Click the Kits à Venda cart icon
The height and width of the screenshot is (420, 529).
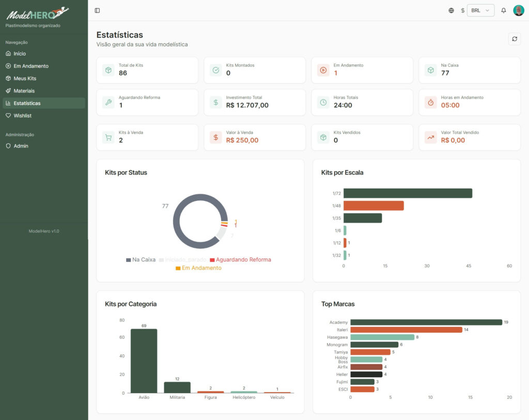point(108,137)
